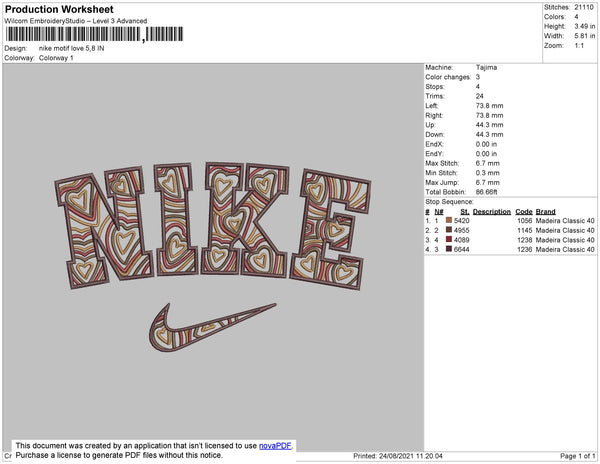Click the 'Code' column header
600x464 pixels.
point(524,212)
